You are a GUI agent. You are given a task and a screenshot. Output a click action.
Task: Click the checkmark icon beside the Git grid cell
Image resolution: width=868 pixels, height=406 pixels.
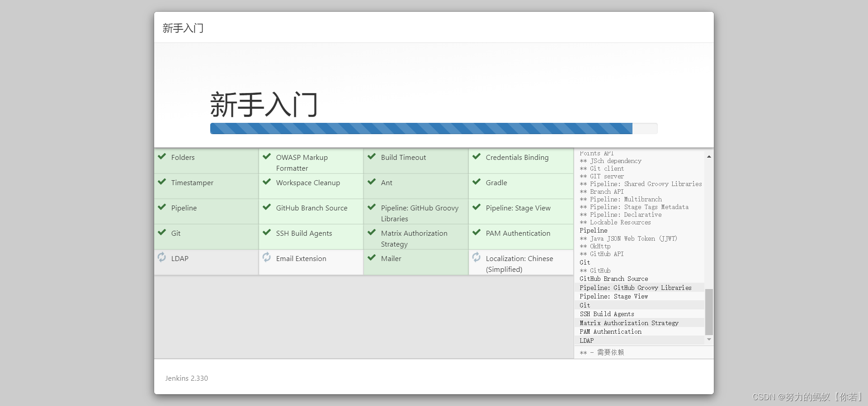coord(162,232)
